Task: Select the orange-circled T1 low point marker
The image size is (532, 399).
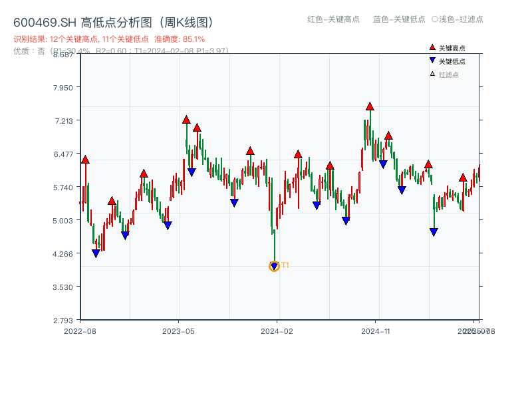Action: tap(274, 267)
